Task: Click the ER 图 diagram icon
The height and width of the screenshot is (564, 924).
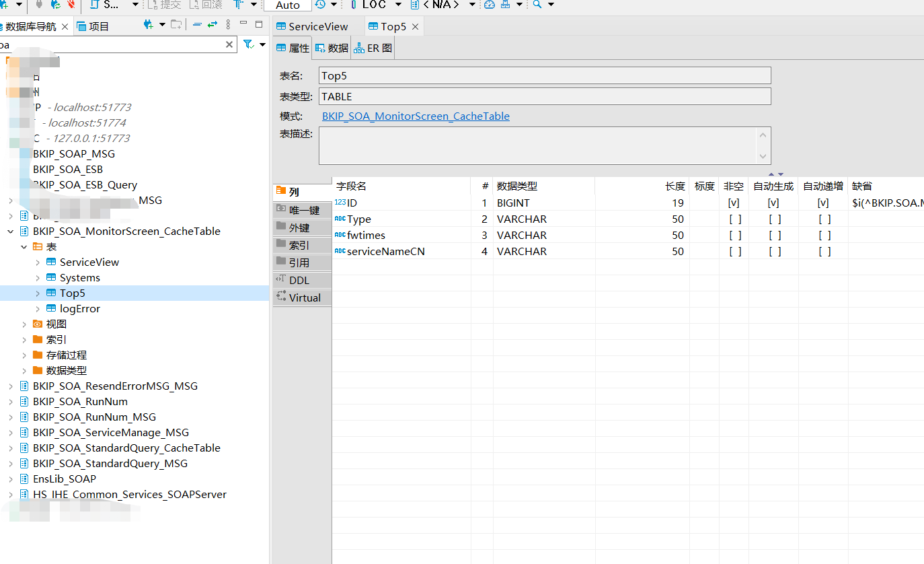Action: click(x=372, y=48)
